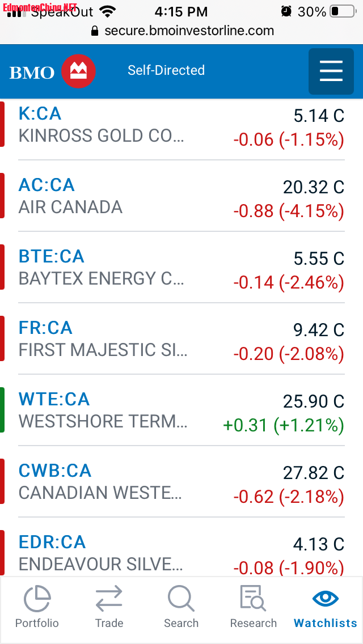Tap the battery indicator in status bar
363x644 pixels.
tap(341, 11)
